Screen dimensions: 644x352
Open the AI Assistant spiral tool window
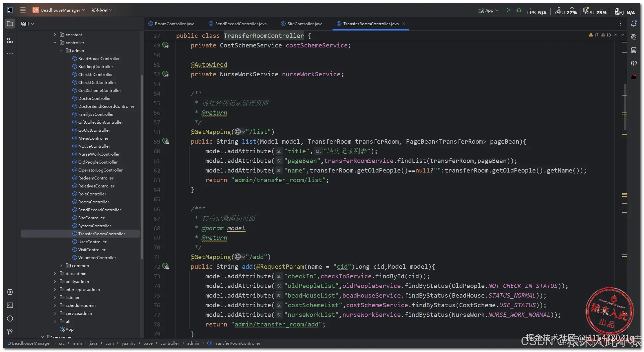634,37
